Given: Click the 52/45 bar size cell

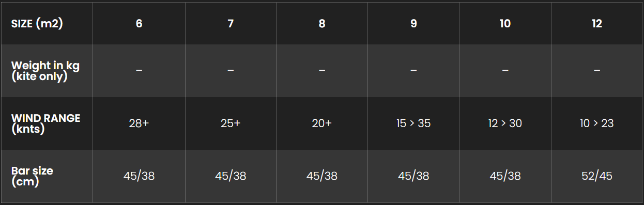Looking at the screenshot, I should [x=597, y=176].
